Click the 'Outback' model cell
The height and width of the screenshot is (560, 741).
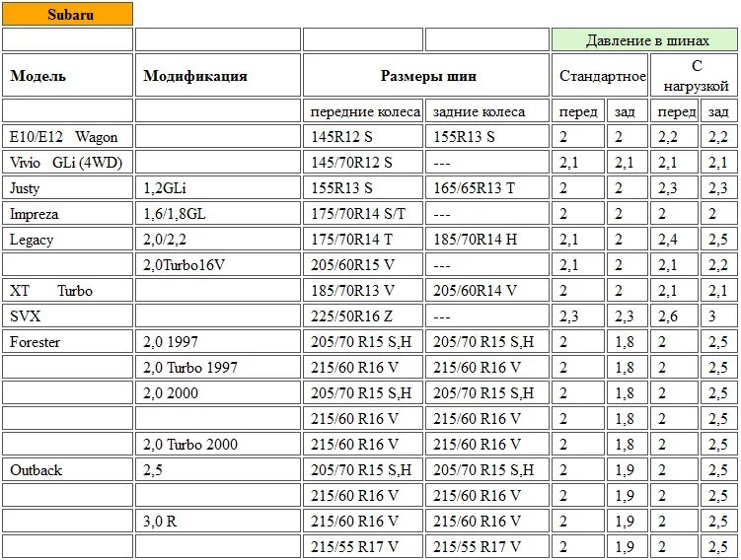[67, 470]
